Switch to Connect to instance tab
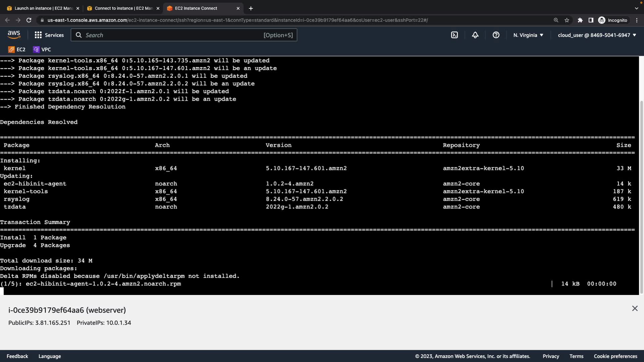Screen dimensions: 644x362 tap(123, 8)
